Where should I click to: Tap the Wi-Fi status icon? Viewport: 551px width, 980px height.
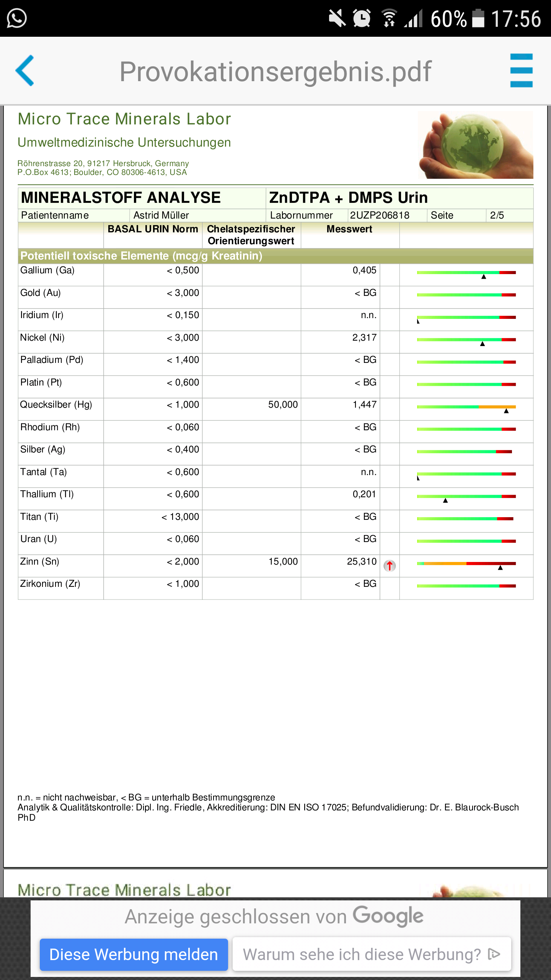[389, 18]
